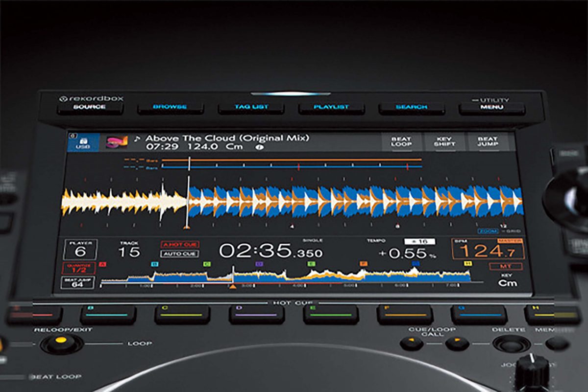Jump to hot cue F marker on overview
The image size is (588, 392).
(x=363, y=264)
